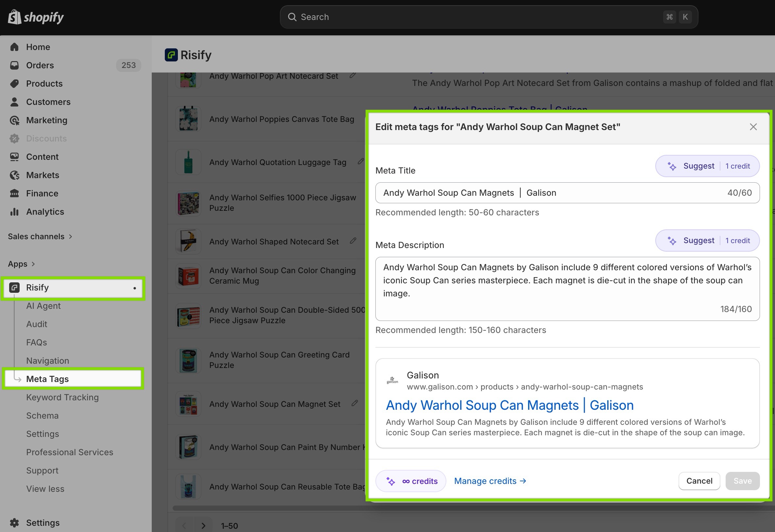Image resolution: width=775 pixels, height=532 pixels.
Task: Click Poppies Canvas Tote Bag thumbnail
Action: [188, 119]
